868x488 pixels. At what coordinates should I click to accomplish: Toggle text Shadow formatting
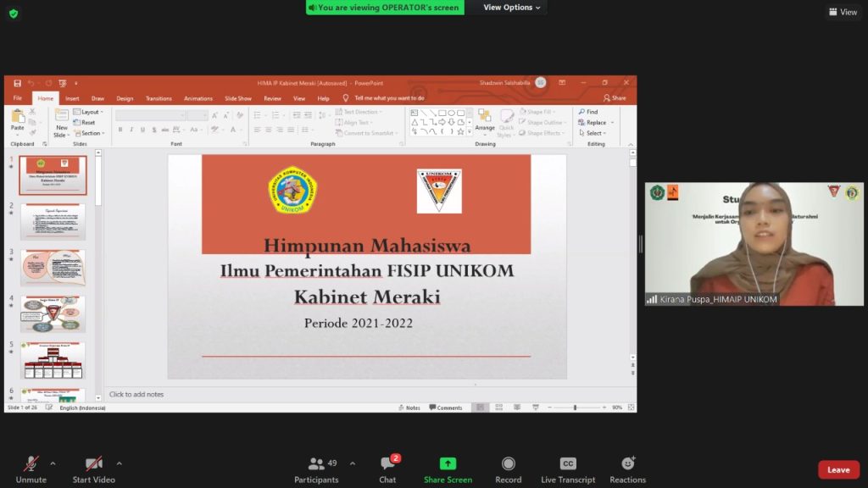(154, 130)
